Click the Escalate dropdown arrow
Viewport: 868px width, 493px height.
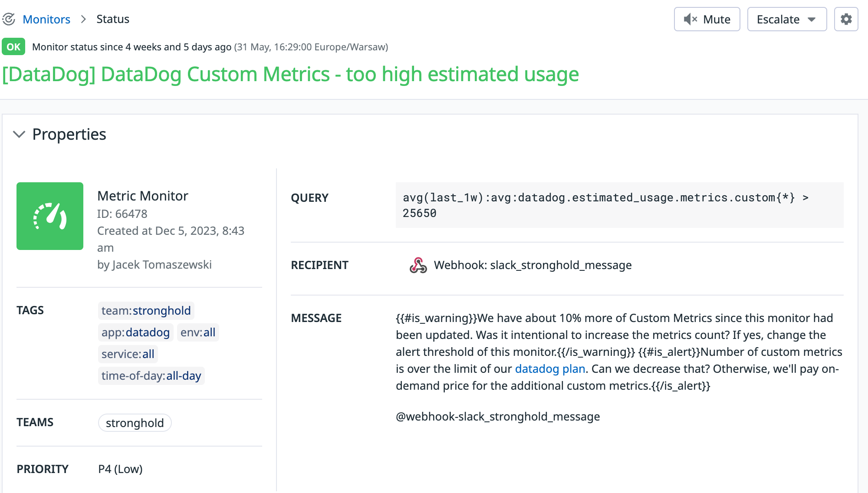pos(812,20)
